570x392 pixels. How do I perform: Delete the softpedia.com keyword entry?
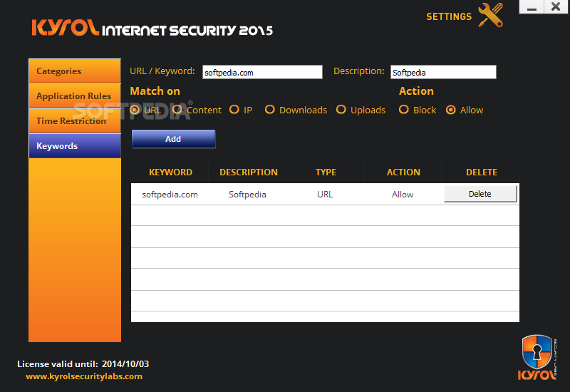pyautogui.click(x=480, y=194)
